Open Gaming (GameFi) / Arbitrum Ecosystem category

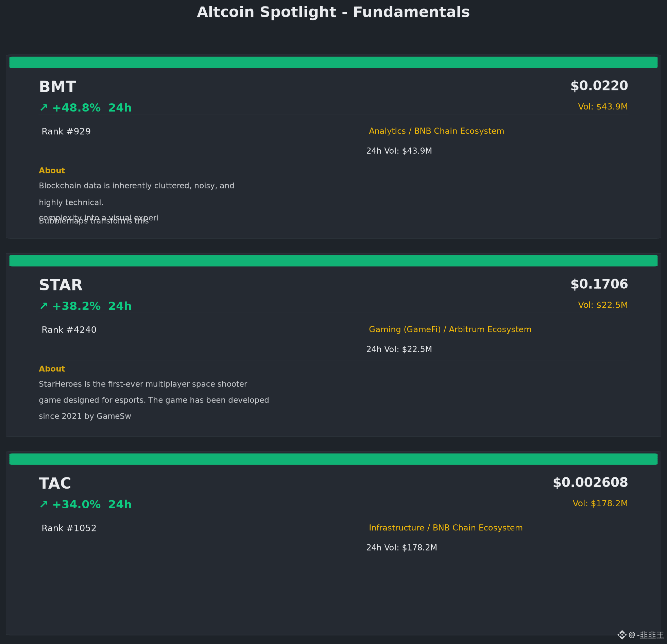point(450,329)
